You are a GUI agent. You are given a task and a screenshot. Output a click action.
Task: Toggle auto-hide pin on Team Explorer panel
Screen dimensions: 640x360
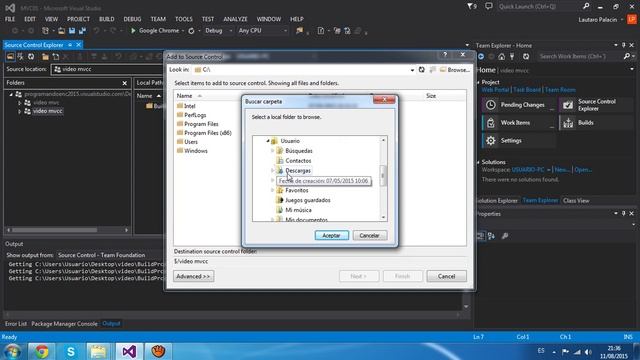click(x=623, y=45)
